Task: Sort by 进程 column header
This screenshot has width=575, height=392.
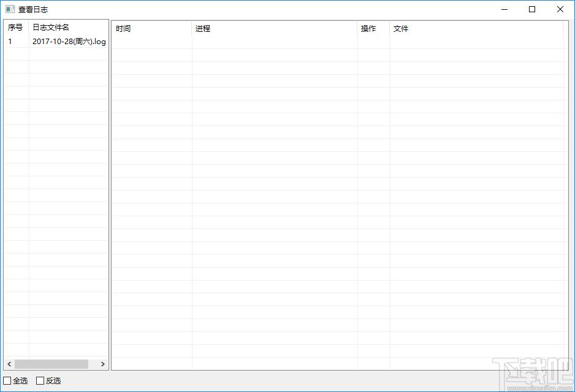Action: coord(275,29)
